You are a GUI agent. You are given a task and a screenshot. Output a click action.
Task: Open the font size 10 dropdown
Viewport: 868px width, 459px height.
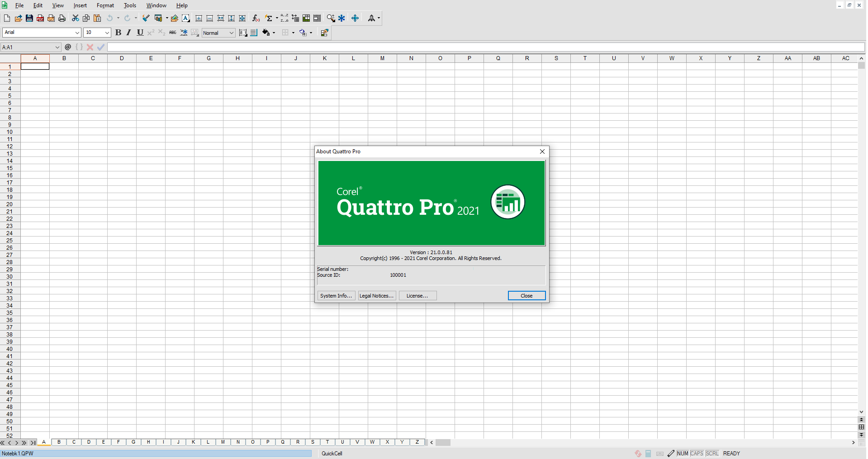(107, 33)
